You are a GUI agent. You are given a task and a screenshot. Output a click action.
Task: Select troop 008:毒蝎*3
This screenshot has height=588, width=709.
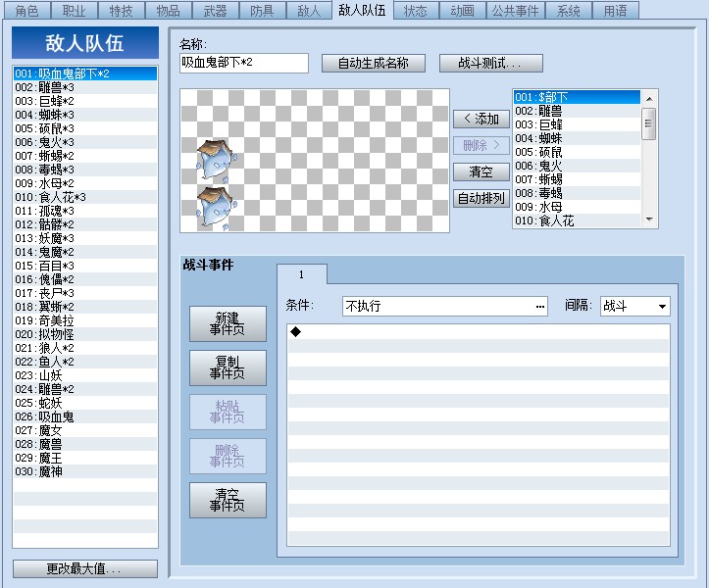click(85, 170)
